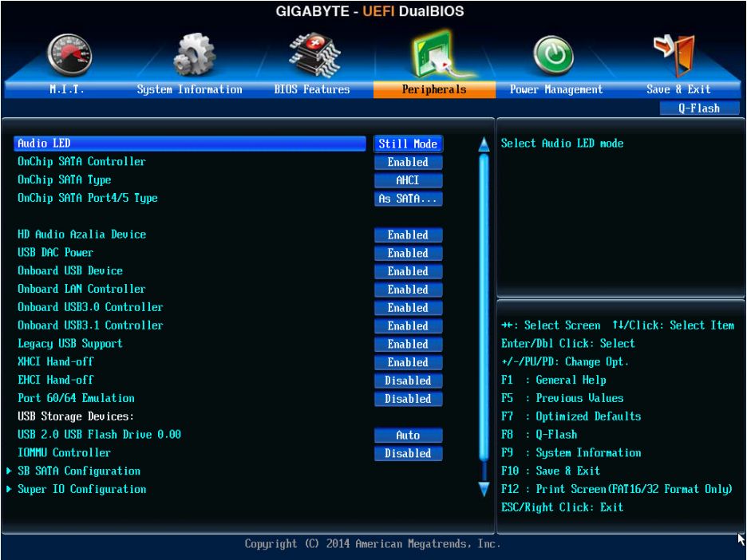
Task: Toggle Port 60/64 Emulation Disabled value
Action: [x=409, y=399]
